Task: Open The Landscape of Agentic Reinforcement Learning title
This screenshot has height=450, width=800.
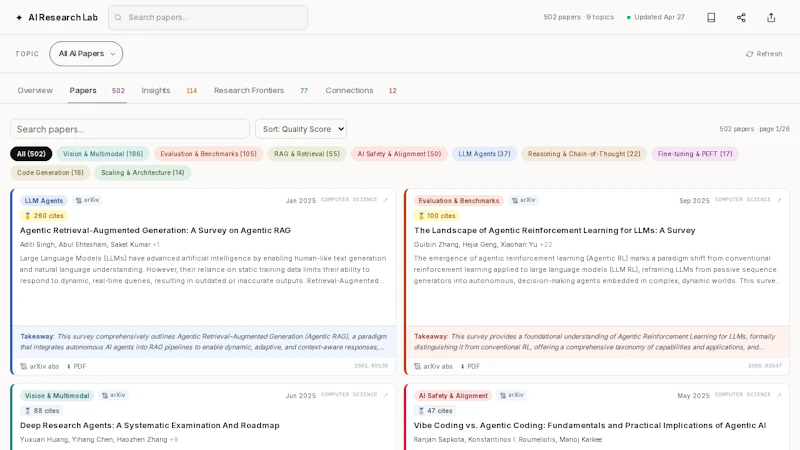Action: tap(555, 230)
